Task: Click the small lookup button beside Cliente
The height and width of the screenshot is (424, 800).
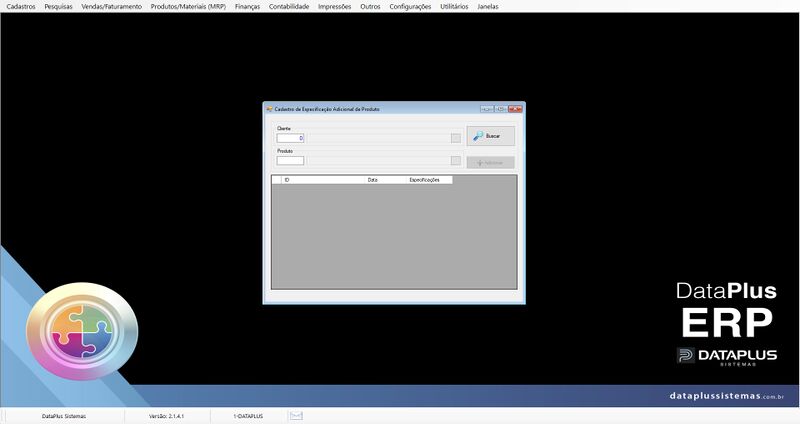Action: [456, 138]
